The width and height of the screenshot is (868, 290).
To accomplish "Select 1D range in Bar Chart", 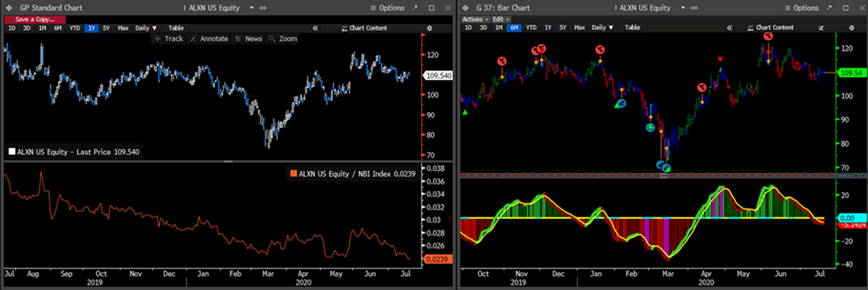I will pyautogui.click(x=468, y=28).
